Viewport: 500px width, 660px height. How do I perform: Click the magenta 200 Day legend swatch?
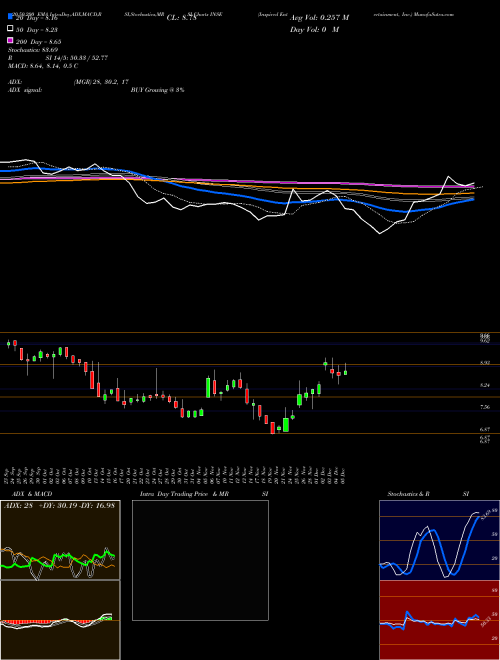[x=10, y=40]
